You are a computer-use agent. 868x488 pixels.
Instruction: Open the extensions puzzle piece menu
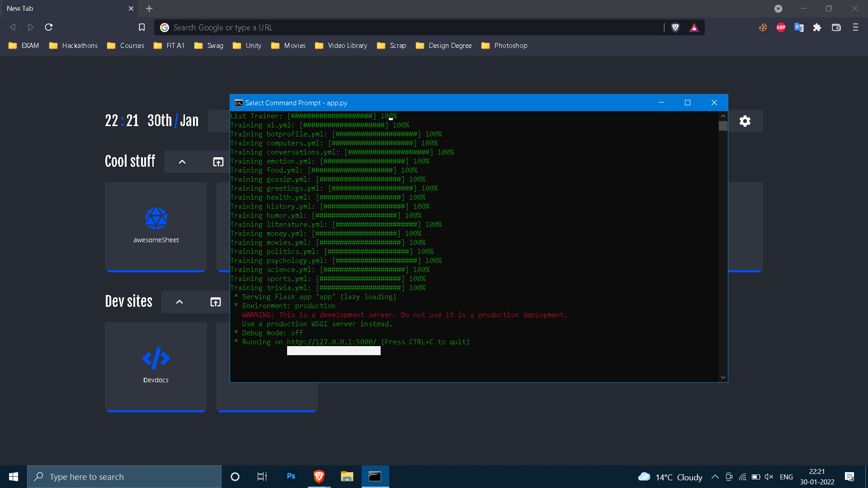tap(817, 28)
